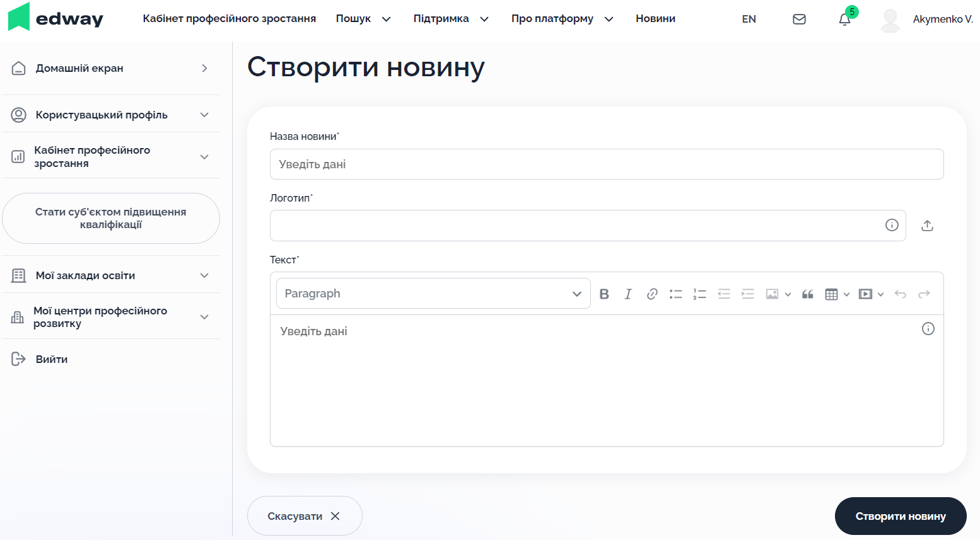Expand the Мої заклади освіти chevron
This screenshot has width=980, height=540.
(x=204, y=275)
